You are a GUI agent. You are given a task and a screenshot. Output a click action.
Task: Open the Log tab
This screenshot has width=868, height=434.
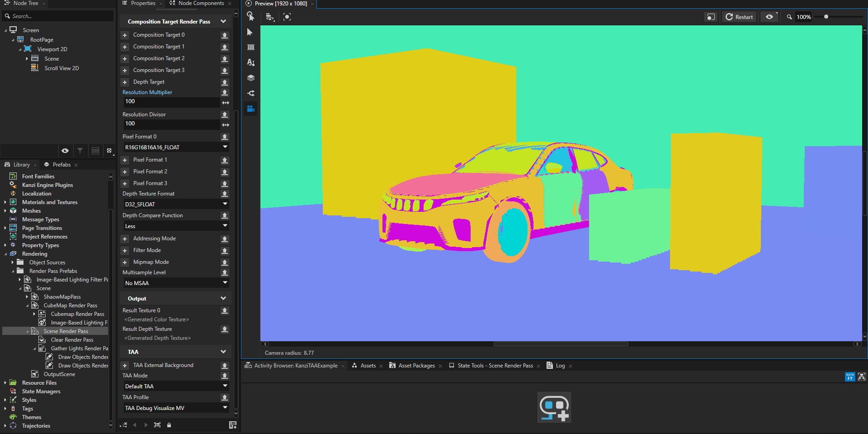coord(560,366)
